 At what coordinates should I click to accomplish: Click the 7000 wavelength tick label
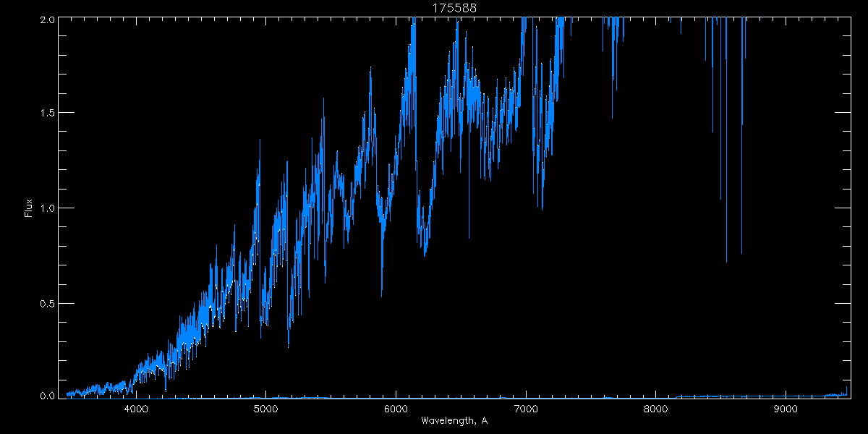526,409
